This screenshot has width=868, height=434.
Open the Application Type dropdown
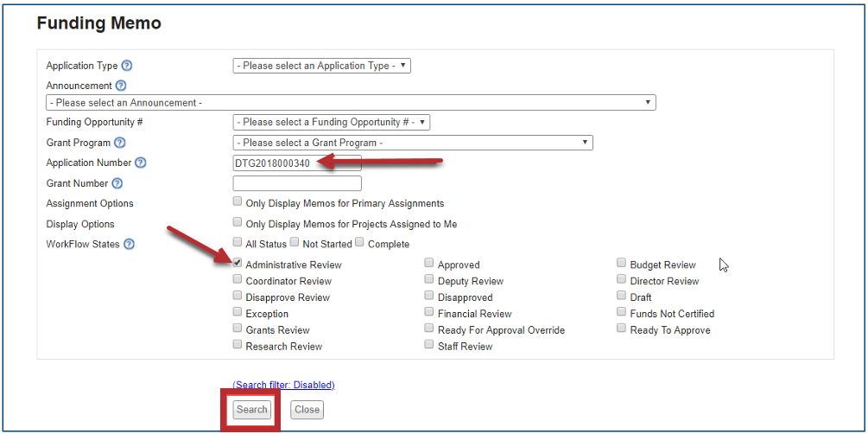pos(321,66)
